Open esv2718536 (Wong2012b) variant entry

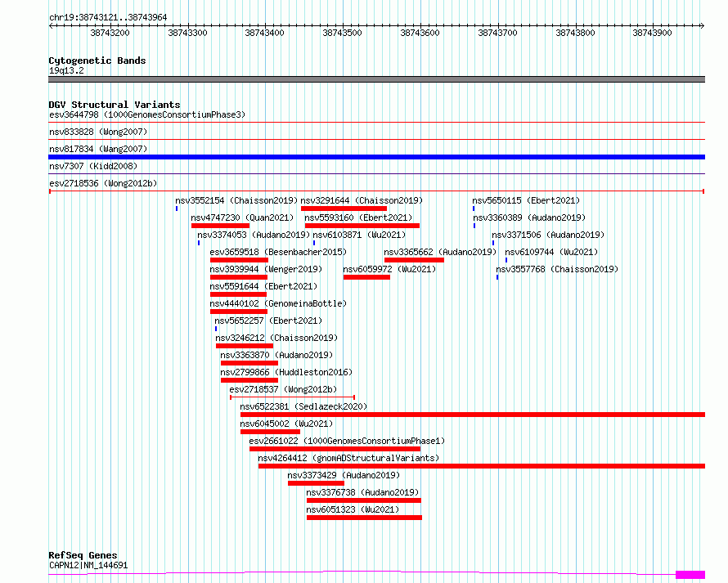coord(103,183)
